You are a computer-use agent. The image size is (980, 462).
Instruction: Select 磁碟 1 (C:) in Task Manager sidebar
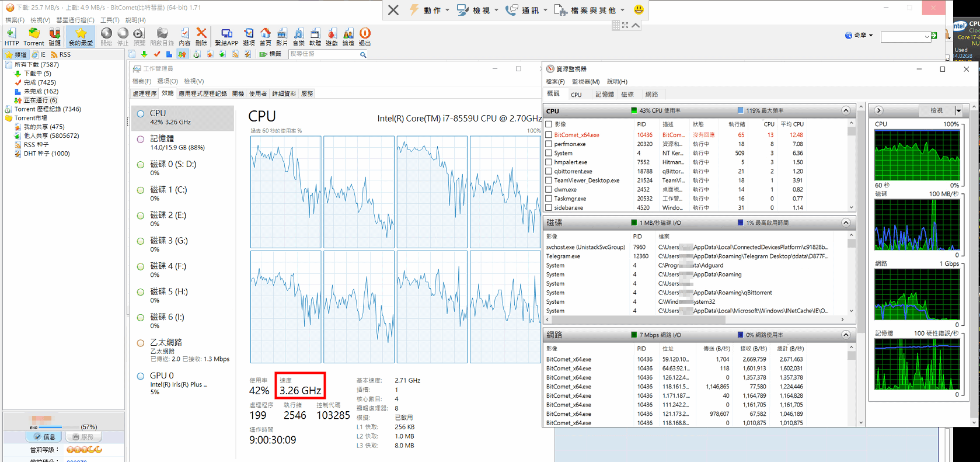[183, 193]
